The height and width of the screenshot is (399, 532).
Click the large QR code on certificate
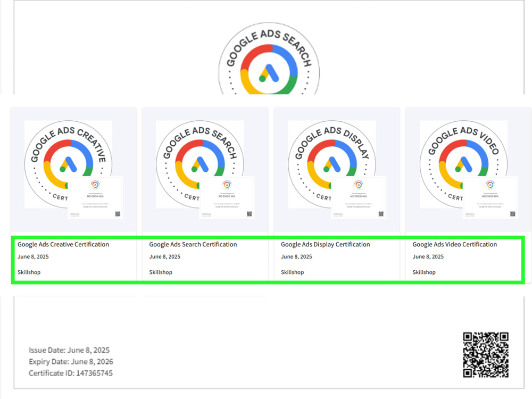click(x=486, y=355)
